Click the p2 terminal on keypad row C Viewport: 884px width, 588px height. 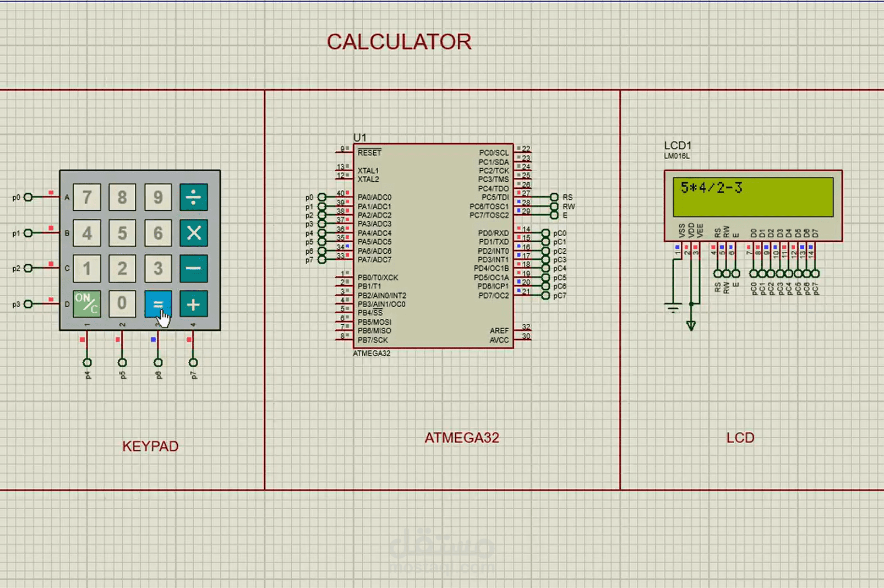(x=28, y=268)
